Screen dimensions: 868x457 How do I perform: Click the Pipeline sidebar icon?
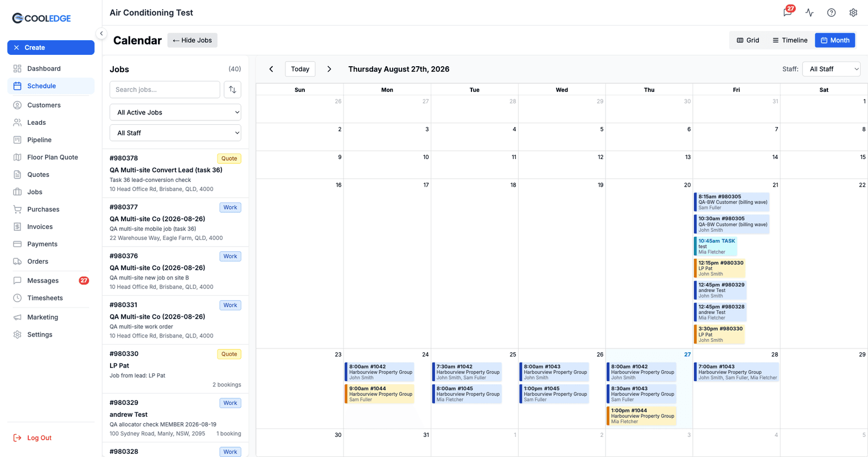(x=17, y=140)
